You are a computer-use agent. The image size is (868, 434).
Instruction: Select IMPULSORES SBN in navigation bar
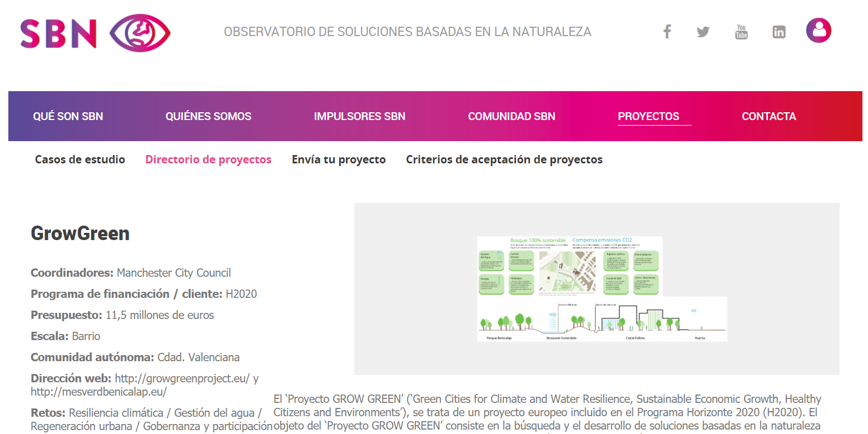[359, 116]
